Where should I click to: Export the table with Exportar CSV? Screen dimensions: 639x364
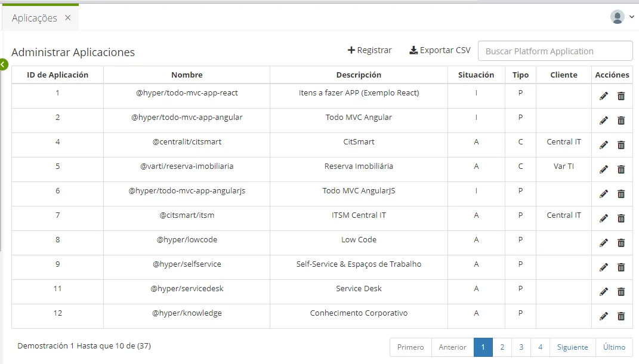(440, 50)
